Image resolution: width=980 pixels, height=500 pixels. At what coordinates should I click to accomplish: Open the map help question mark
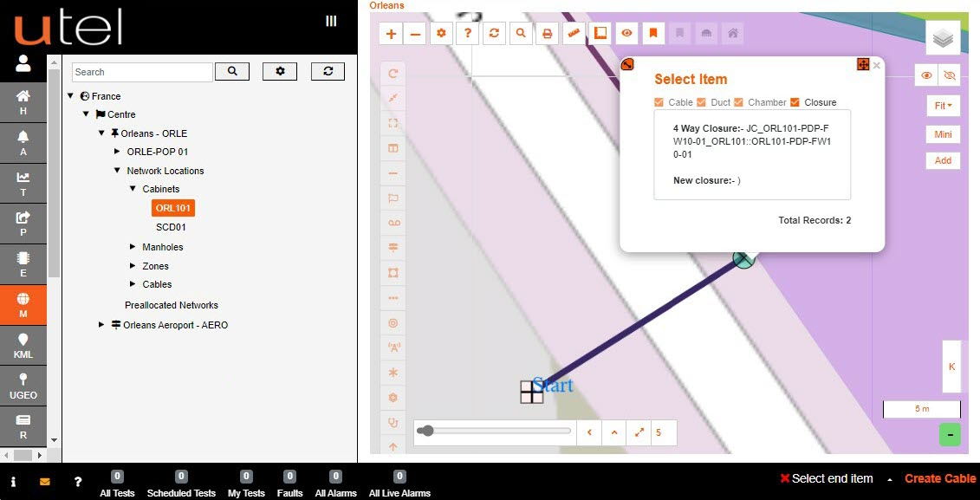(468, 33)
